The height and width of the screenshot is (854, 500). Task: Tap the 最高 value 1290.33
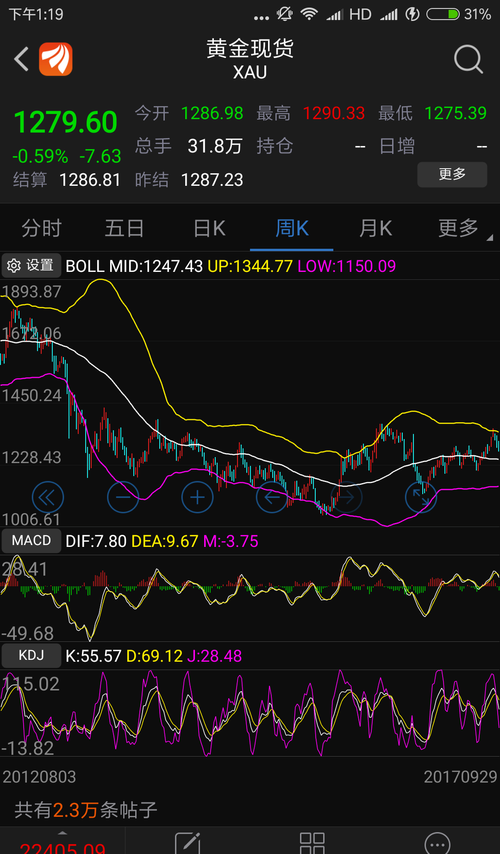point(334,113)
